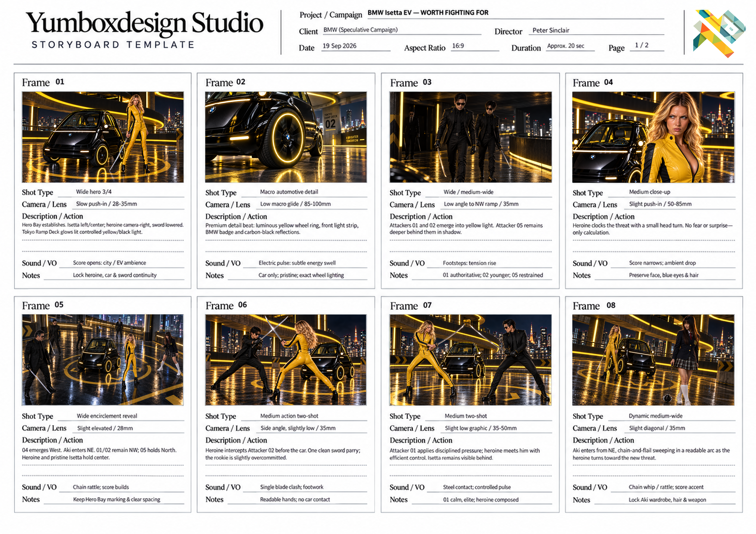Select sound text 'Score narrows; ambient drop'
This screenshot has height=534, width=756.
pyautogui.click(x=662, y=263)
